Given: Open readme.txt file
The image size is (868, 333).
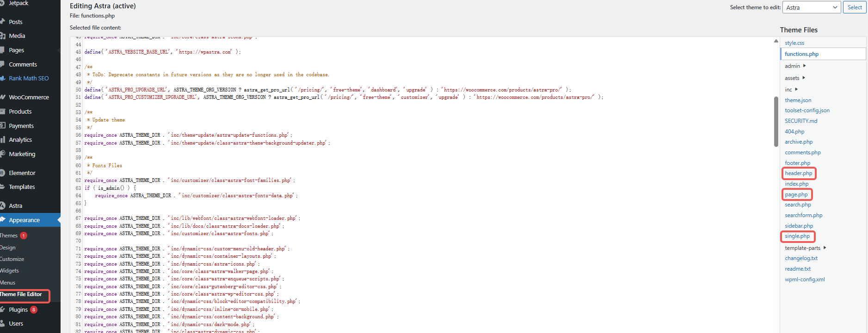Looking at the screenshot, I should [798, 269].
